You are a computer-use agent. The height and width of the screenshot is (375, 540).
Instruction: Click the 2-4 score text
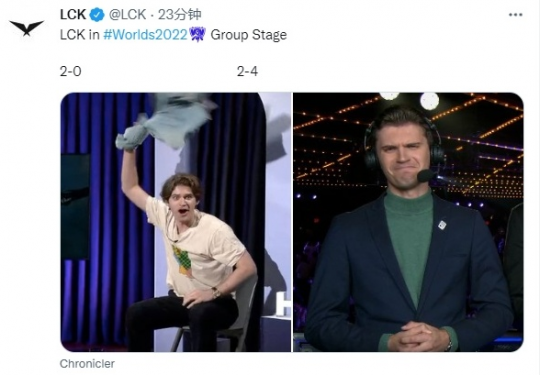pos(247,71)
